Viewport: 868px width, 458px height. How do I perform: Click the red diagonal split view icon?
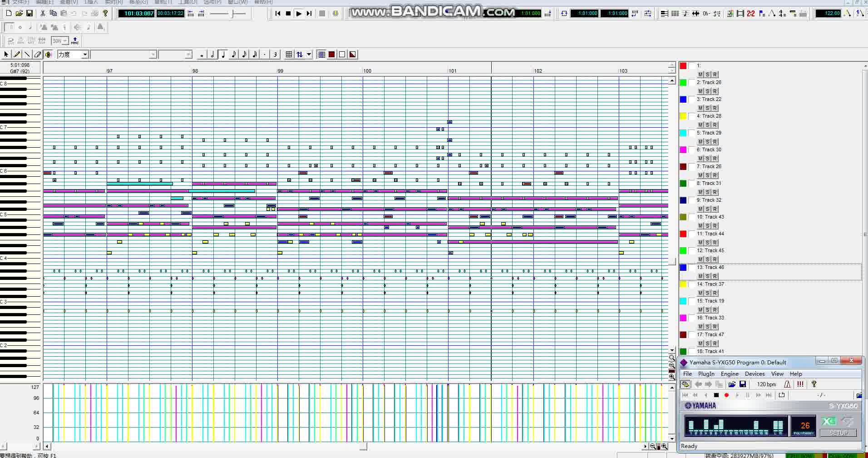pos(353,55)
